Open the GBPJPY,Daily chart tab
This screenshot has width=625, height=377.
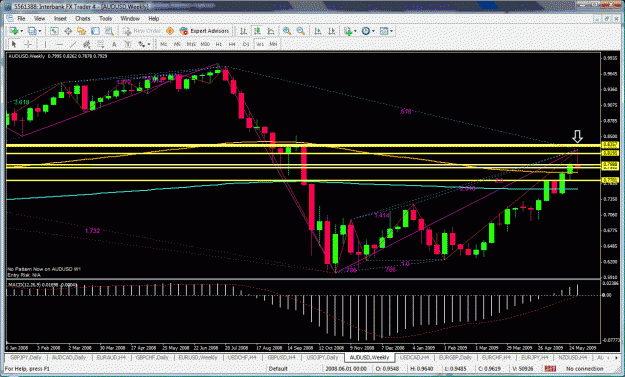[26, 357]
